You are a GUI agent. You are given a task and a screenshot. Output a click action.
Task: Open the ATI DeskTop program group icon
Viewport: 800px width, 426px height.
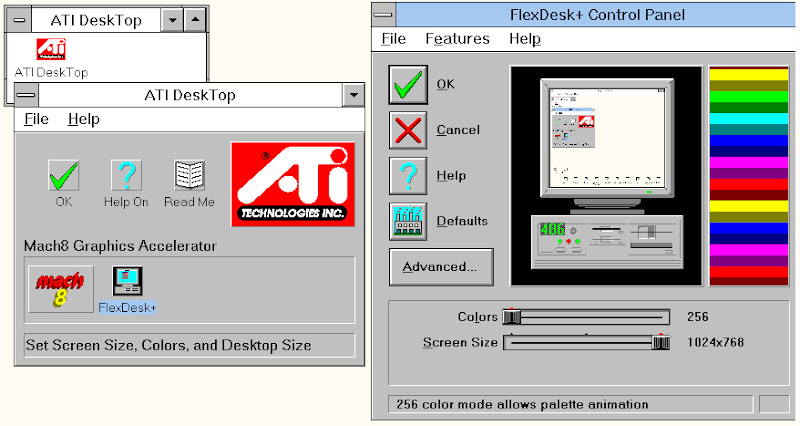coord(51,49)
